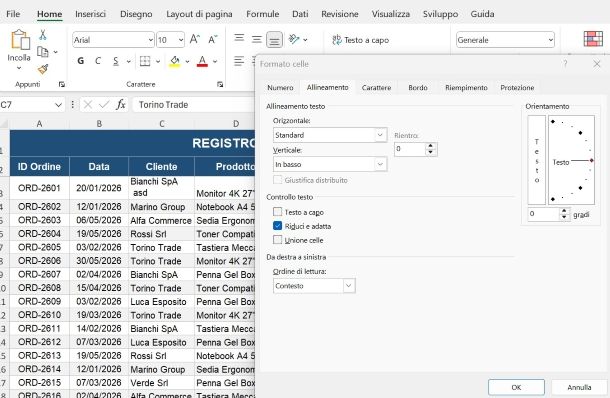Open the Appunti dialog launcher
The width and height of the screenshot is (610, 398).
pyautogui.click(x=61, y=84)
